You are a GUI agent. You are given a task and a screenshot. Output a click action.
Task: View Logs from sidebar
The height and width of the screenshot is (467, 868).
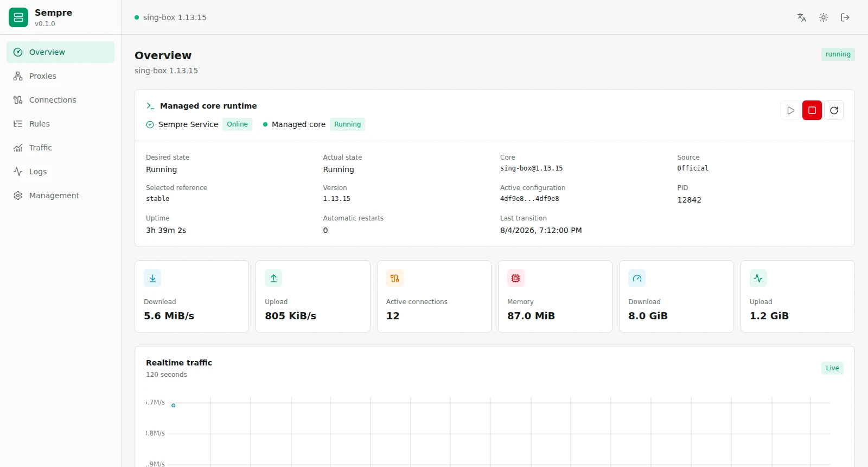60,172
